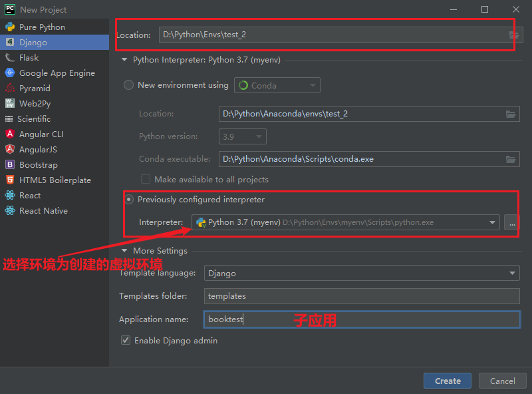Screen dimensions: 532x394
Task: Click the Cancel button
Action: (503, 381)
